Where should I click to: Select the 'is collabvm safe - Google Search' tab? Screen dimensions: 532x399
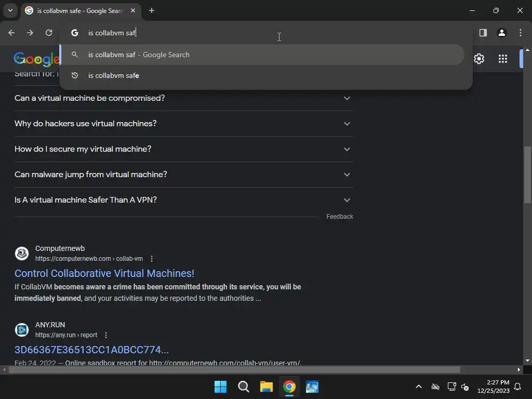click(79, 11)
